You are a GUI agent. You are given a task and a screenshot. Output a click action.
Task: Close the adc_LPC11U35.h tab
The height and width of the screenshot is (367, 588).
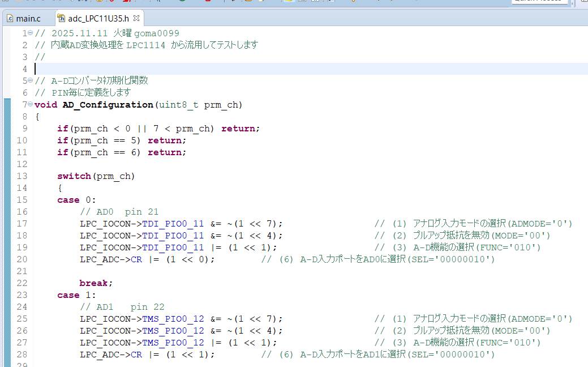(136, 18)
